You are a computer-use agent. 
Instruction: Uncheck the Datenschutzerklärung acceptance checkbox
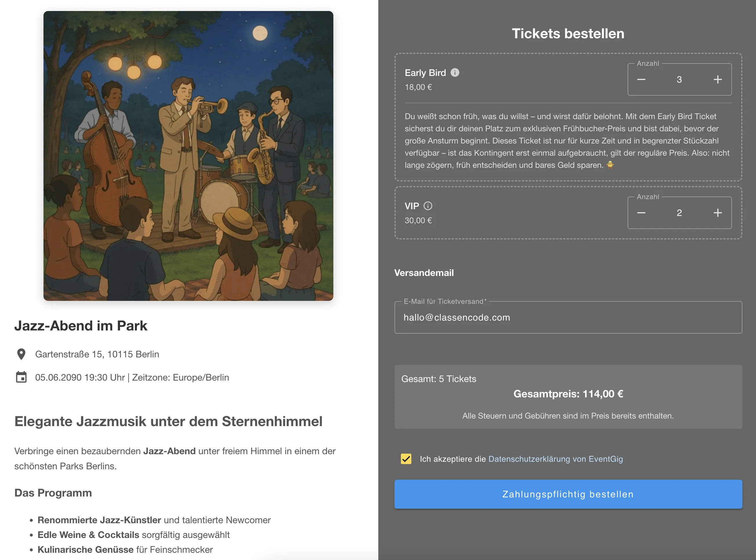pos(406,459)
